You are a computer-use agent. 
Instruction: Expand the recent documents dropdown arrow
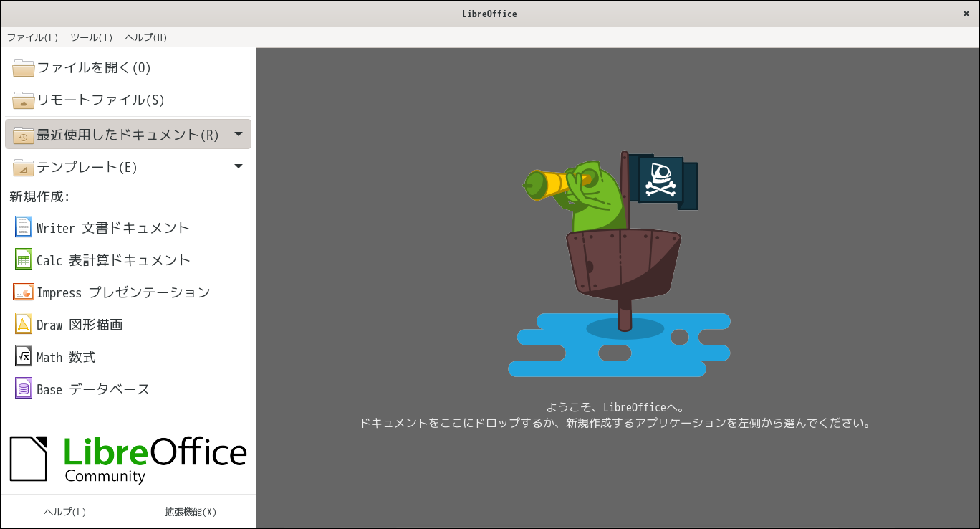[x=239, y=134]
